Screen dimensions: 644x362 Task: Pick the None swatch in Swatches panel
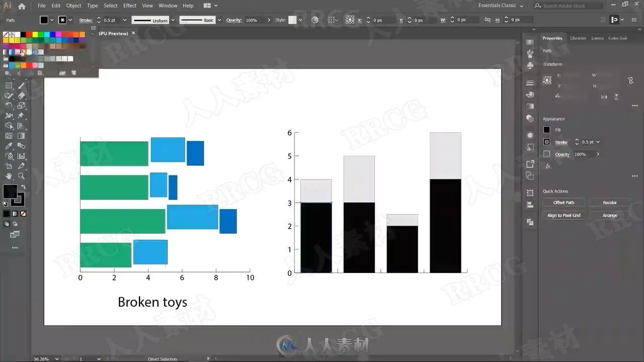pos(6,35)
